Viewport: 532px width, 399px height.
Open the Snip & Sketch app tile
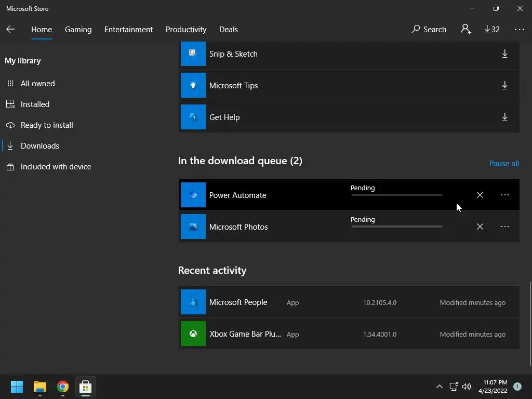coord(193,54)
